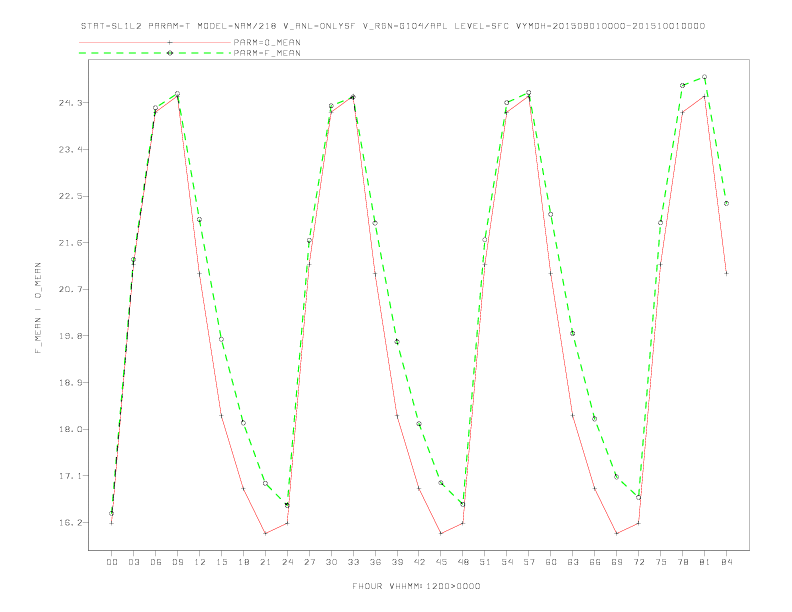Click x-axis tick label 75
The width and height of the screenshot is (792, 612).
point(661,562)
